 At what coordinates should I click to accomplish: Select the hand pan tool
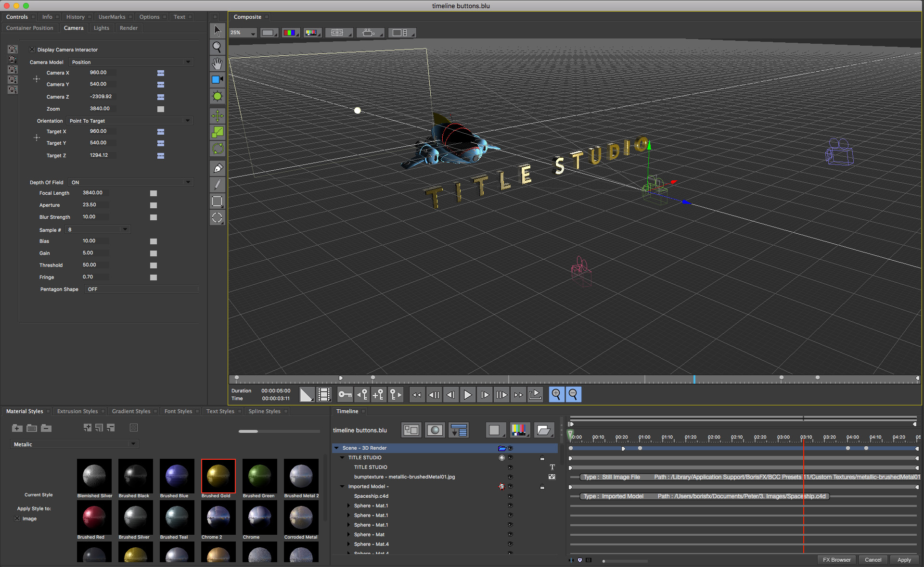click(218, 63)
